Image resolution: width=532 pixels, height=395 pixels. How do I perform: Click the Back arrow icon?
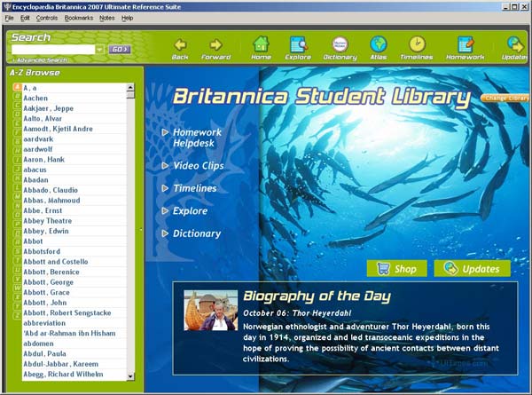[180, 45]
